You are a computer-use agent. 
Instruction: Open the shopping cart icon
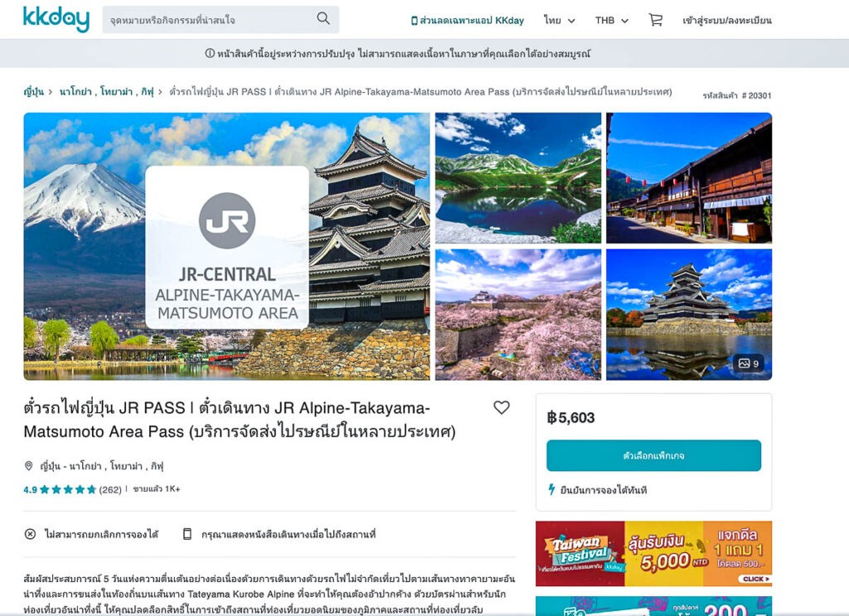click(x=656, y=20)
